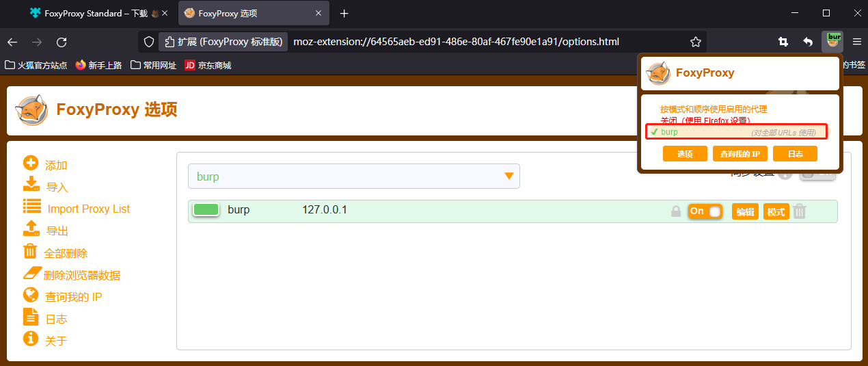Open a new browser tab

click(344, 14)
